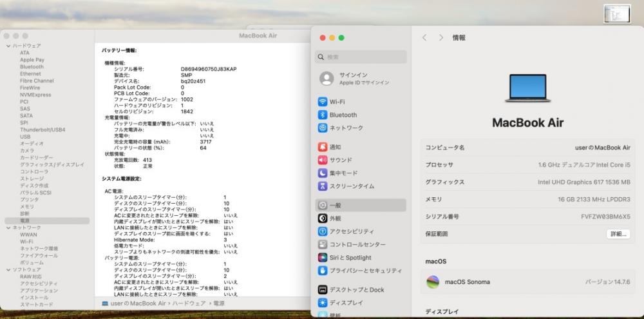Click the Intel UHD Graphics 617 value
Viewport: 644px width, 319px height.
[x=584, y=182]
